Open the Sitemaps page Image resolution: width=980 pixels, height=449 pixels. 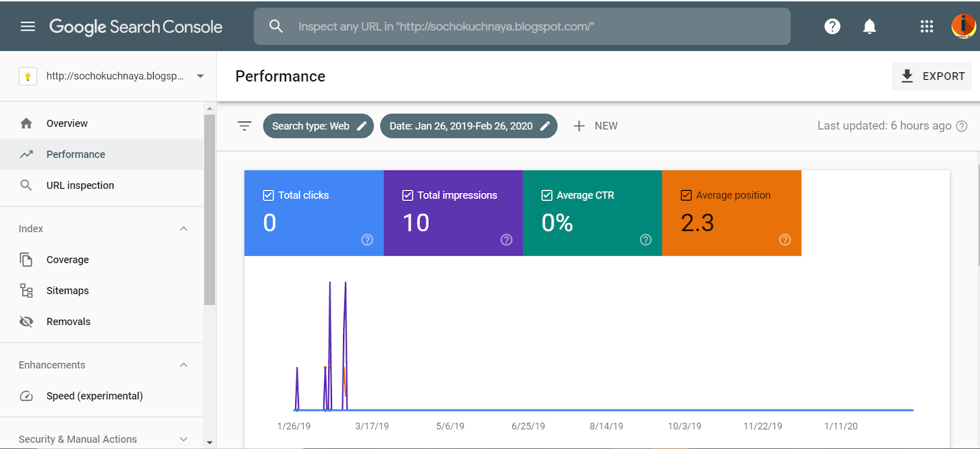coord(67,291)
